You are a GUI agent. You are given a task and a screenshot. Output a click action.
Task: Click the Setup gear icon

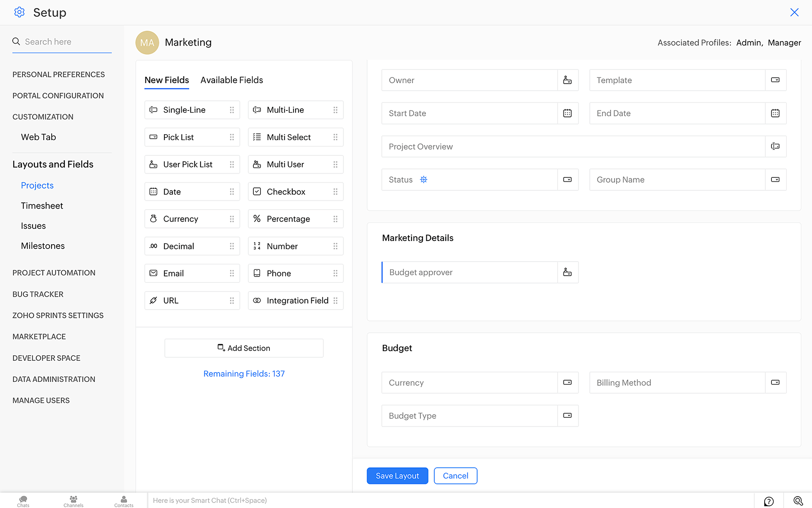(19, 12)
